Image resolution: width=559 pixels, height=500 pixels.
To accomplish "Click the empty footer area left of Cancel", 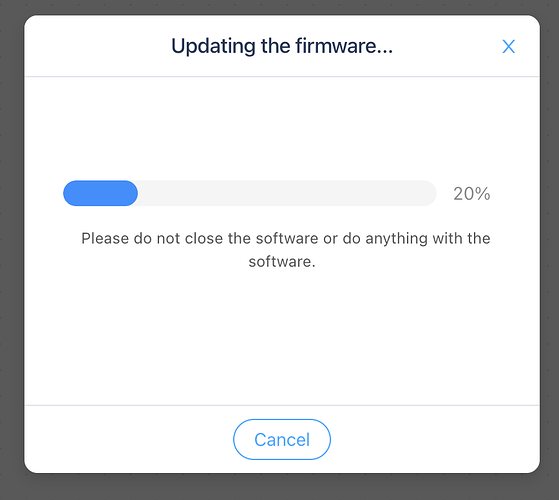I will coord(129,439).
